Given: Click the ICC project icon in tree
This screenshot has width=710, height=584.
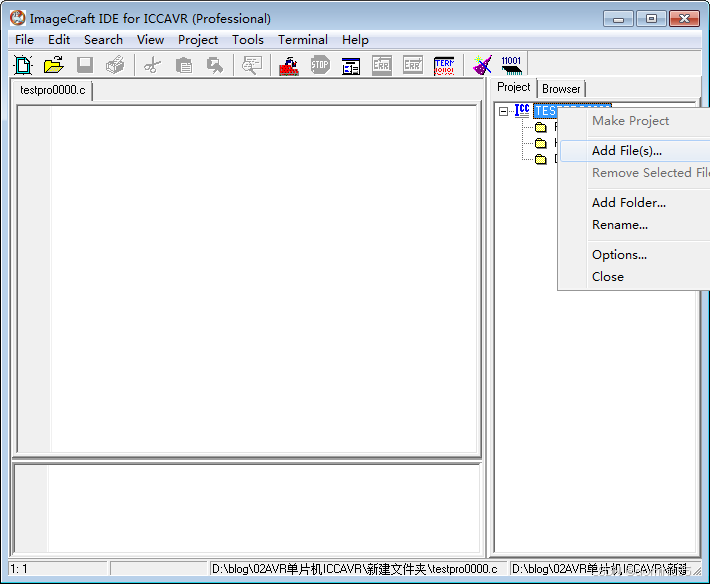Looking at the screenshot, I should [x=522, y=110].
